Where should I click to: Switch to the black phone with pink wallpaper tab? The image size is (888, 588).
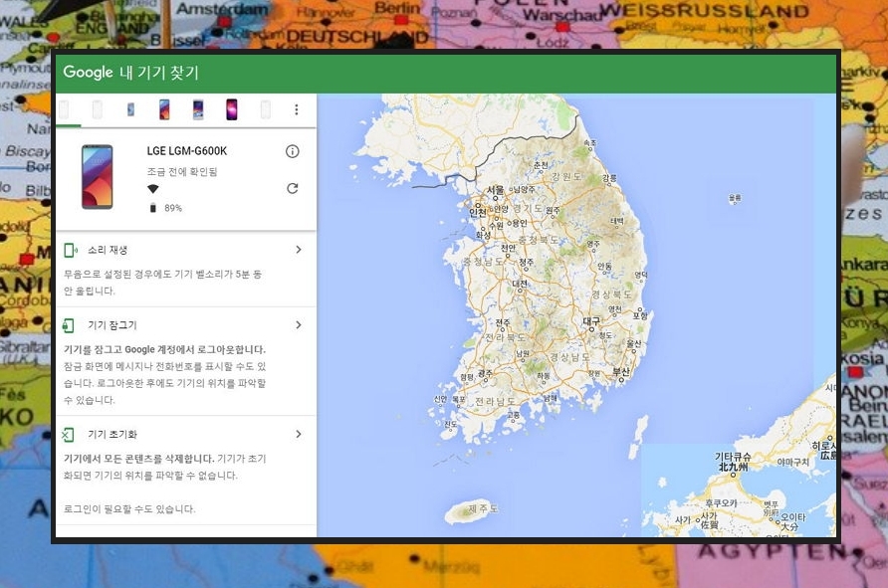232,109
